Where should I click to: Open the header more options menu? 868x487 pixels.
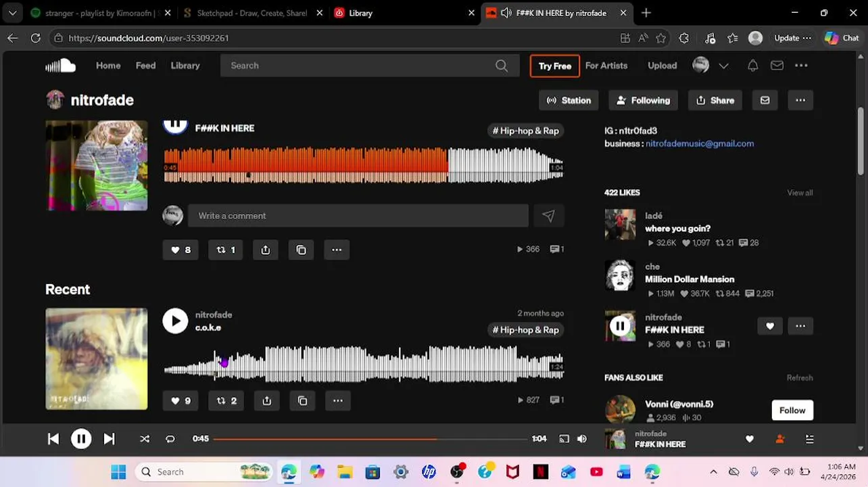pyautogui.click(x=801, y=66)
